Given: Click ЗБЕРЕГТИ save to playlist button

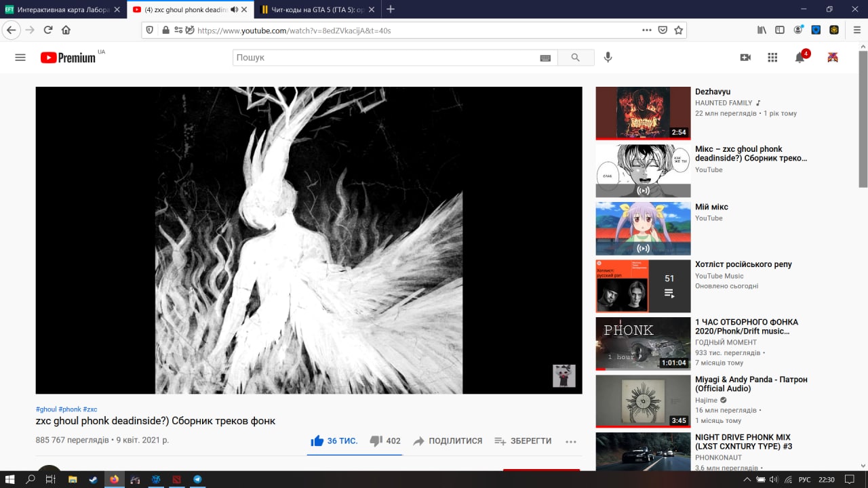Looking at the screenshot, I should coord(523,441).
